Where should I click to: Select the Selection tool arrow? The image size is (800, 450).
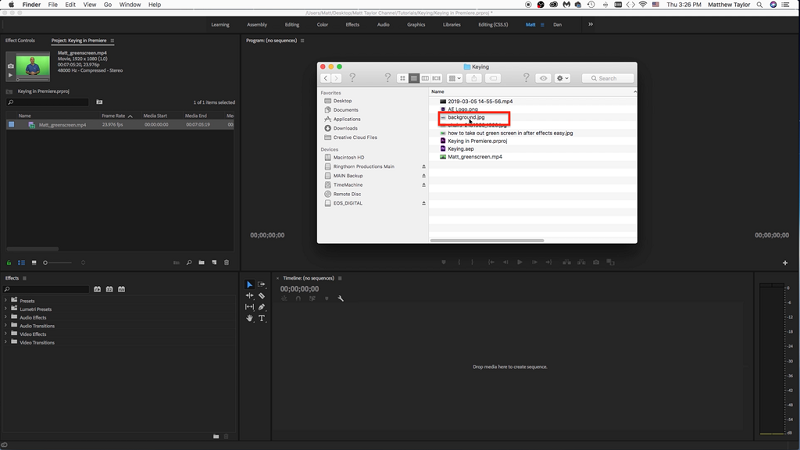[x=249, y=284]
